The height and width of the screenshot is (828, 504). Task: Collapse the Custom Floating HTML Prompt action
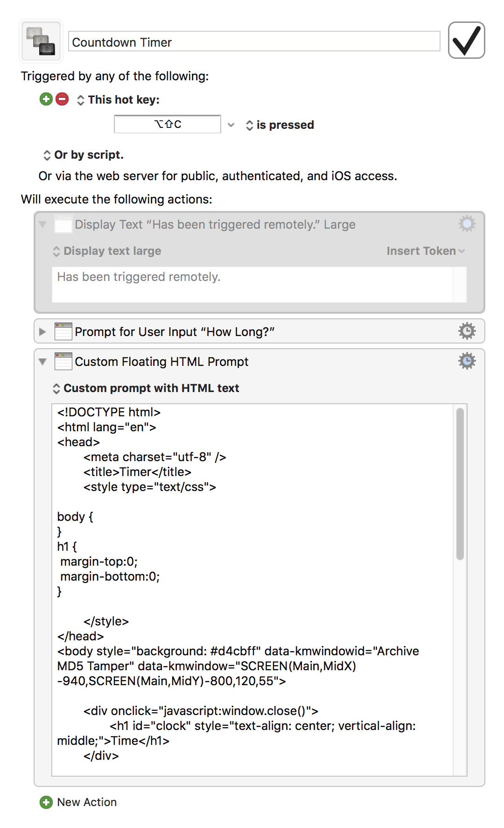click(42, 362)
